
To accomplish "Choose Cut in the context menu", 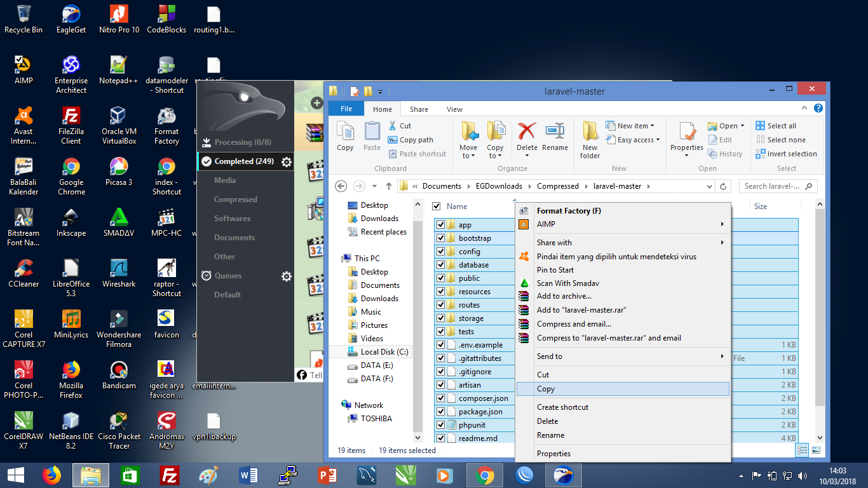I will click(623, 375).
